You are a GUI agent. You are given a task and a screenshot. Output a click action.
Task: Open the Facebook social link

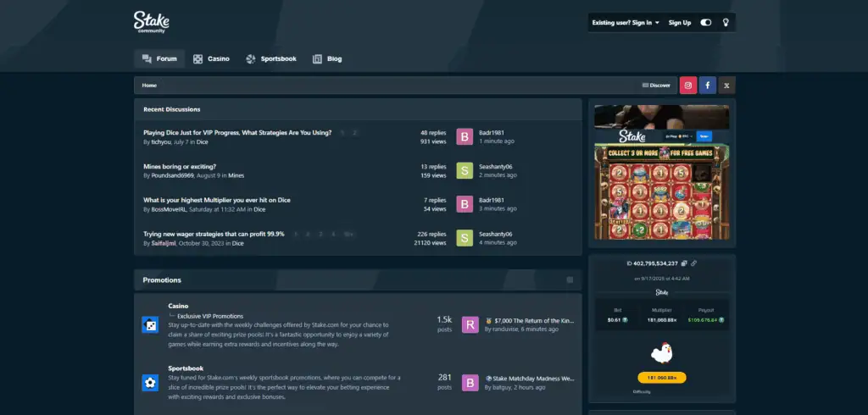[708, 85]
